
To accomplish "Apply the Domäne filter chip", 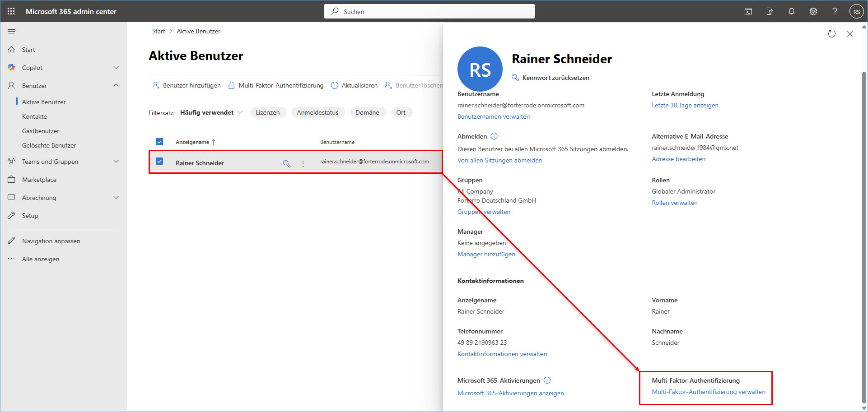I will coord(367,112).
